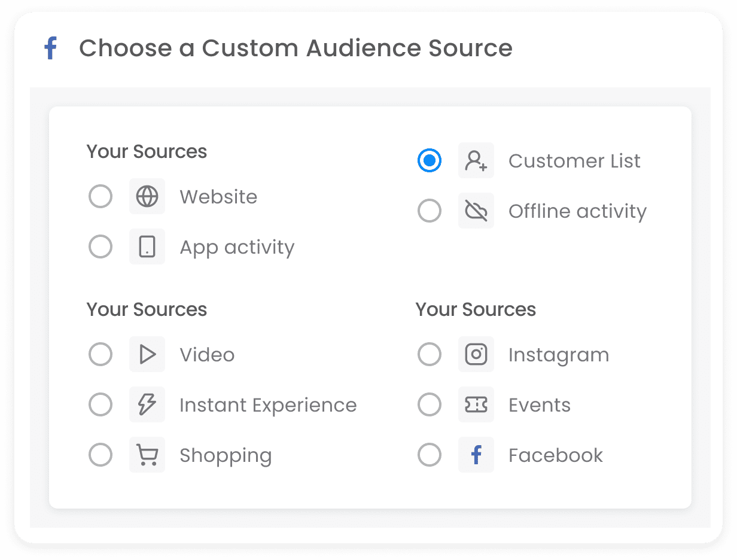Image resolution: width=737 pixels, height=560 pixels.
Task: Click the phone icon beside App activity
Action: [147, 246]
